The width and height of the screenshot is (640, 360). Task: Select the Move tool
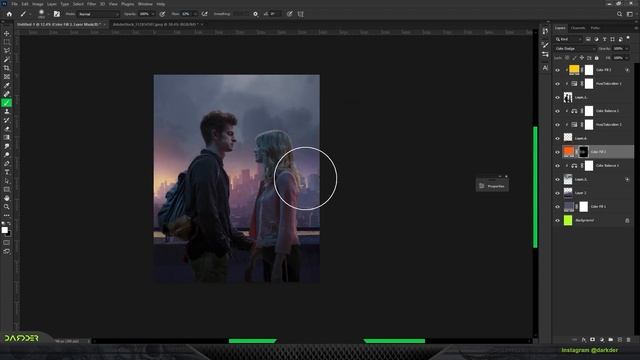[7, 33]
